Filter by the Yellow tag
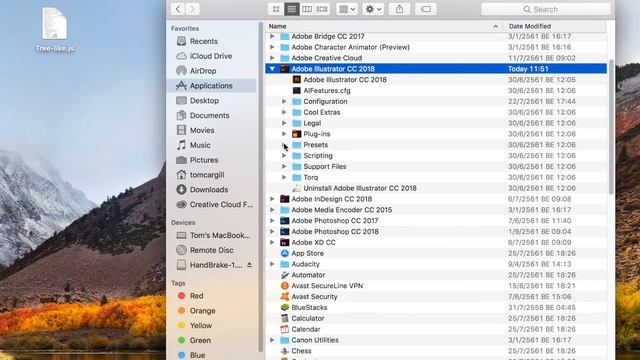Image resolution: width=640 pixels, height=360 pixels. [x=200, y=325]
